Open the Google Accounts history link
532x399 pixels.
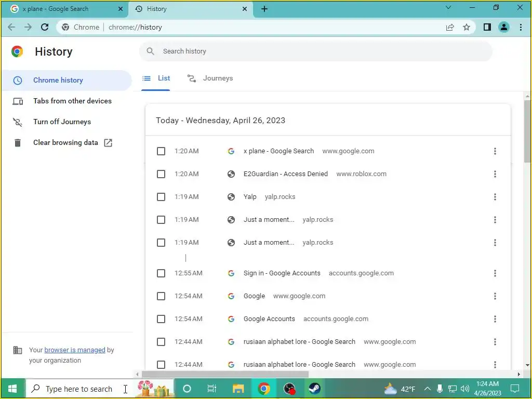point(269,320)
